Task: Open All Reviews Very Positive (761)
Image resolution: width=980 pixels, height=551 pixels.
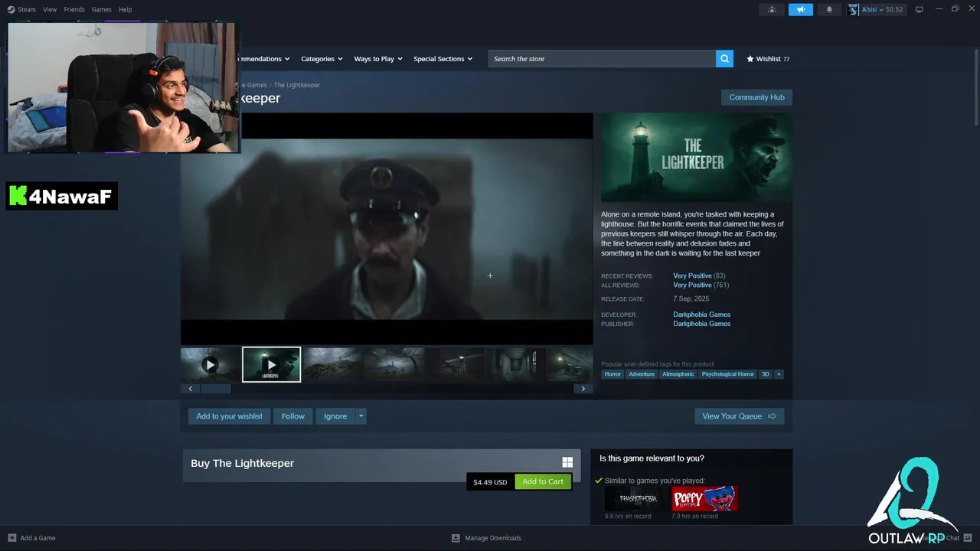Action: [701, 285]
